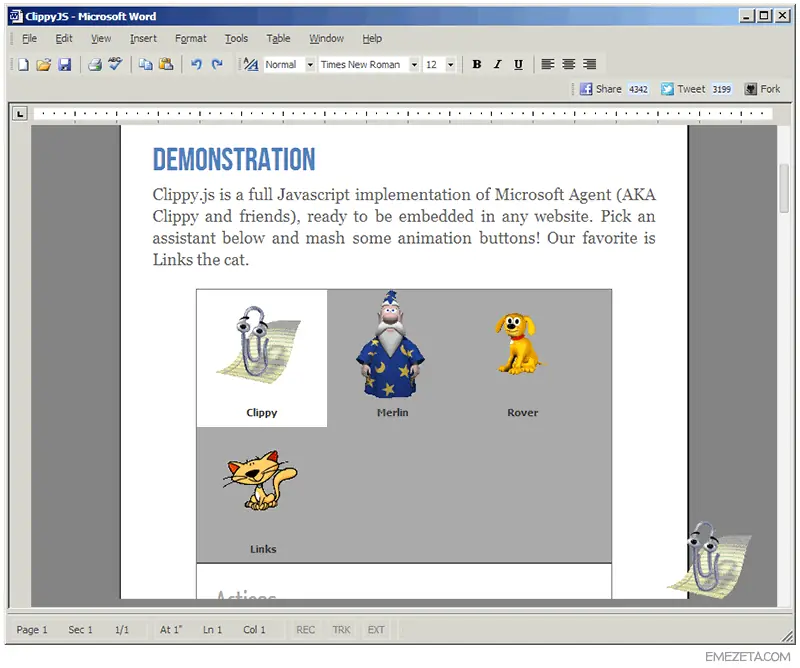Image resolution: width=800 pixels, height=668 pixels.
Task: Toggle Italic formatting
Action: (497, 64)
